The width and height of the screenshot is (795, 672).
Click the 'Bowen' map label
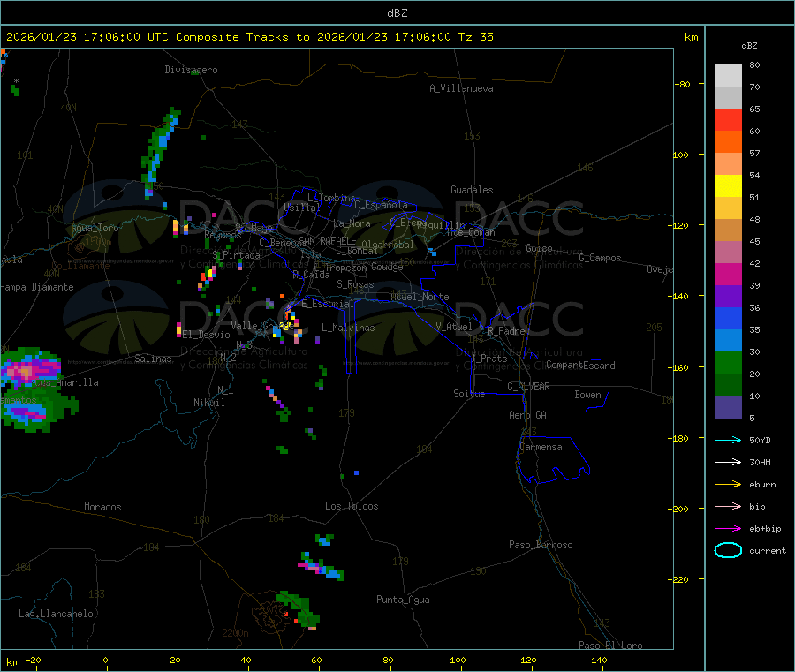click(587, 395)
